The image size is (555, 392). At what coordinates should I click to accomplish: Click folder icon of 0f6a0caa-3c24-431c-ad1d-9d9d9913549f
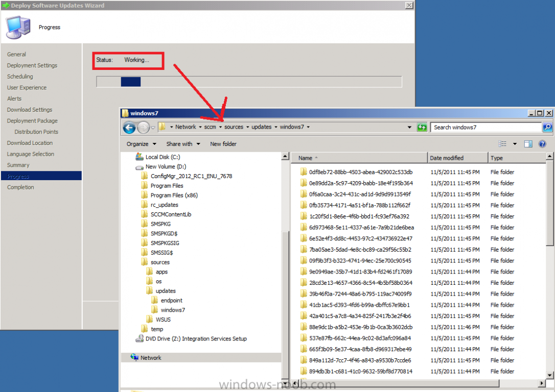click(304, 194)
